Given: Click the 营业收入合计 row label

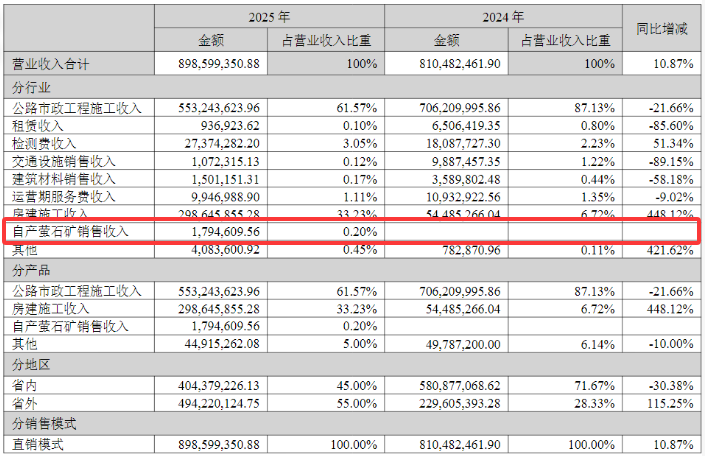Looking at the screenshot, I should click(50, 64).
